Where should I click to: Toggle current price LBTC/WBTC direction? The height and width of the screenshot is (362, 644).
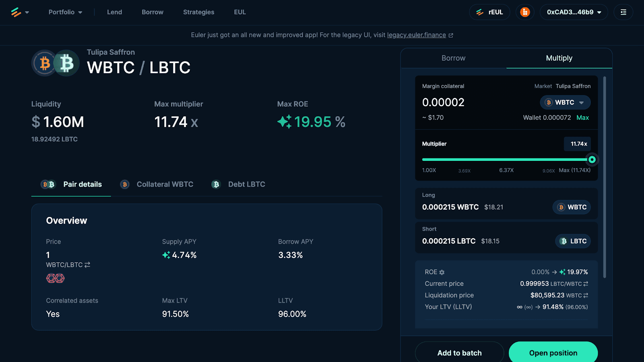[586, 284]
